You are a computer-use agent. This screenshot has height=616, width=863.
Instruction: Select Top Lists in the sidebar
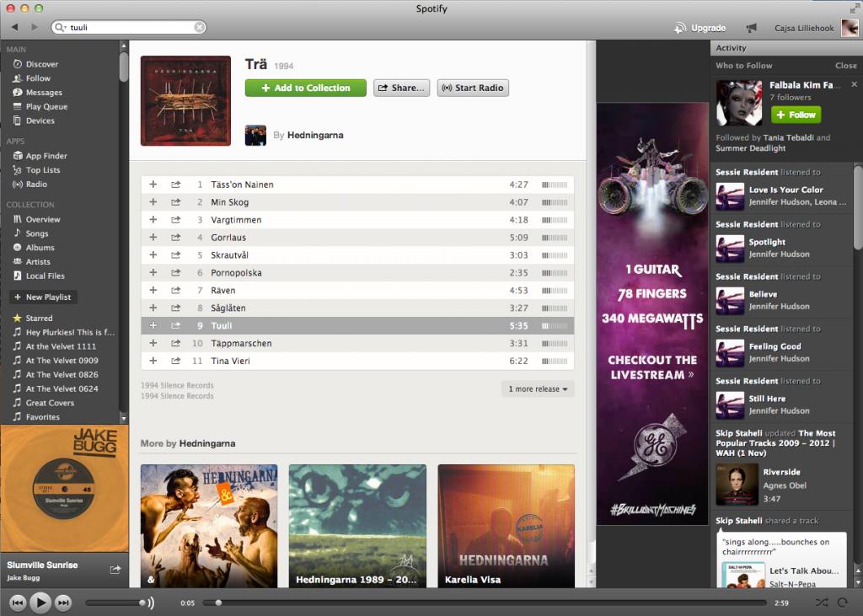click(x=42, y=170)
